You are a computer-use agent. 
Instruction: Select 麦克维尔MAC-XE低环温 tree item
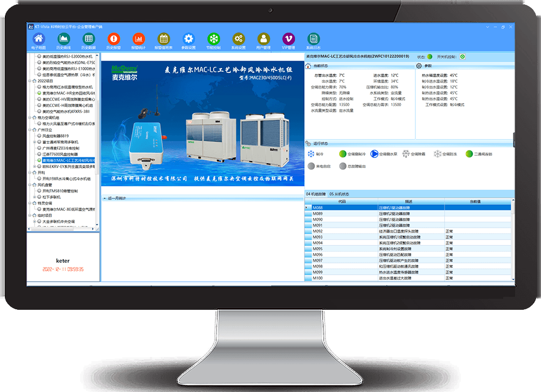69,209
